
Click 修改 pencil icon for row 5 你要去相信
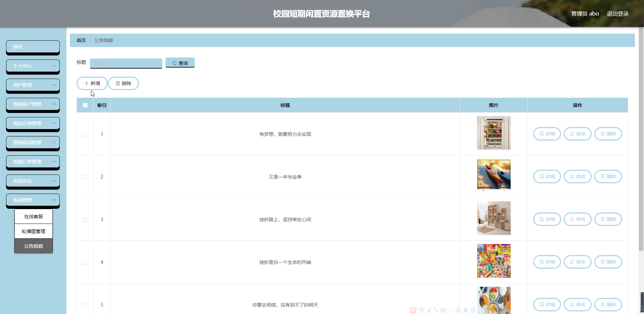coord(572,305)
